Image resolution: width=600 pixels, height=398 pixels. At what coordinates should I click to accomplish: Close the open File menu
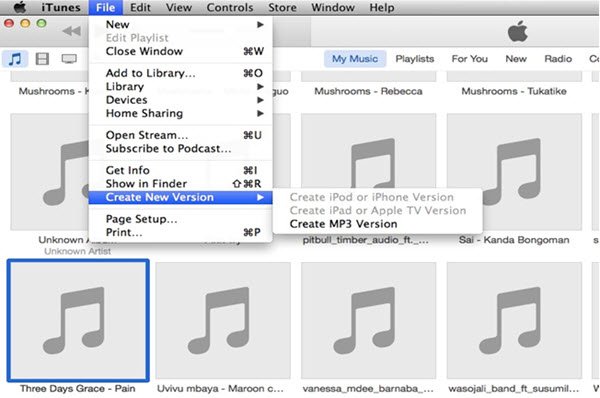tap(106, 7)
